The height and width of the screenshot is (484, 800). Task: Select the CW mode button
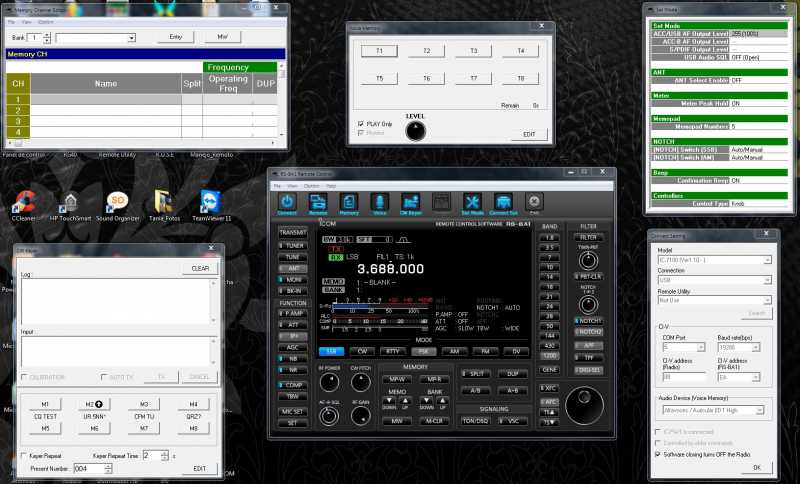tap(362, 351)
